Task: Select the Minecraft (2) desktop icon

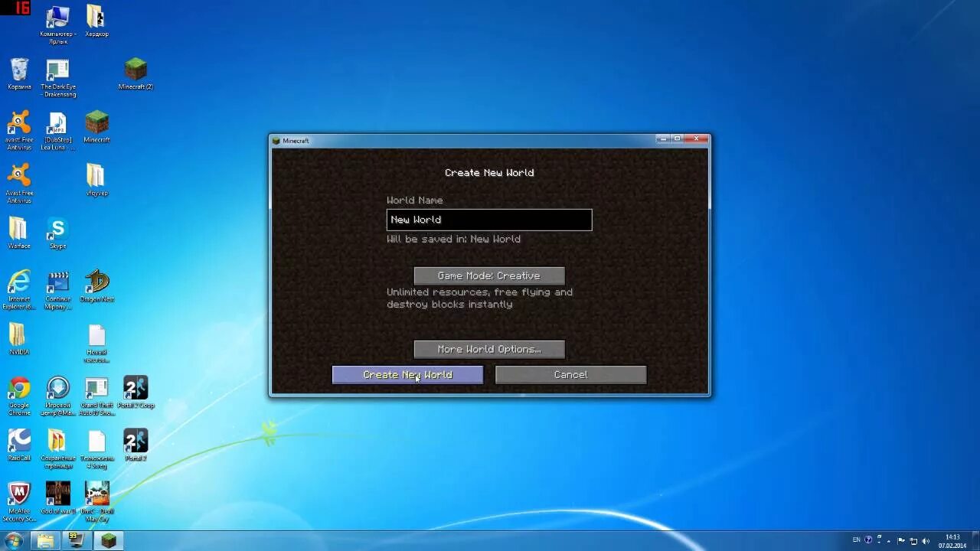Action: (136, 73)
